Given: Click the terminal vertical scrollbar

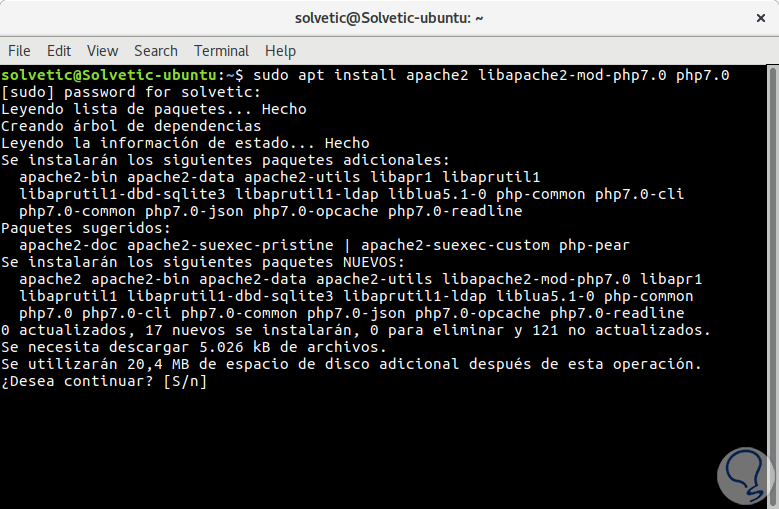Looking at the screenshot, I should 773,286.
